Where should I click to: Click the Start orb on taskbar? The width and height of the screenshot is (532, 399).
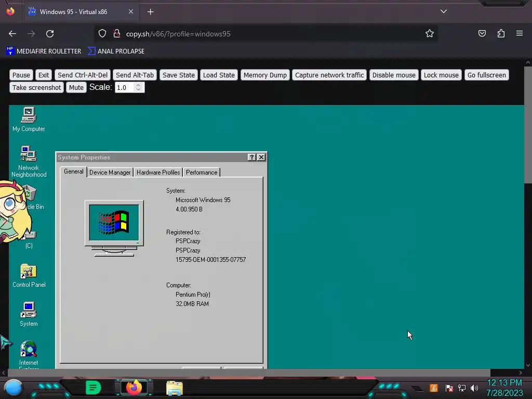14,388
